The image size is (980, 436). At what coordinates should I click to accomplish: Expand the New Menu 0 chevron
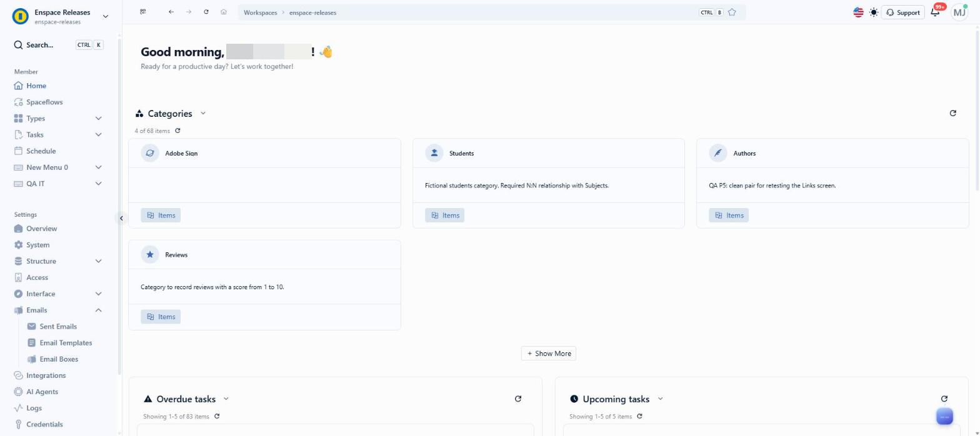pos(98,167)
